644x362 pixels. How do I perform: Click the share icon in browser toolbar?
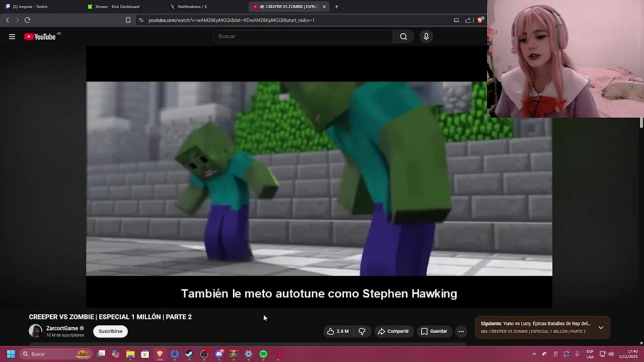tap(468, 20)
